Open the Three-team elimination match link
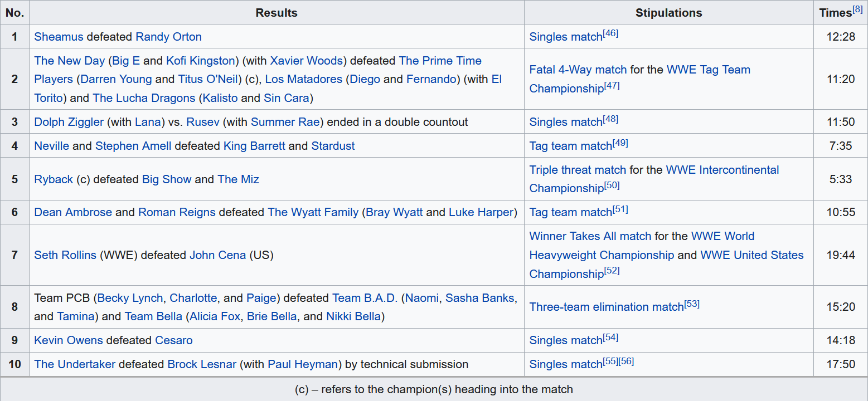868x401 pixels. pyautogui.click(x=607, y=307)
